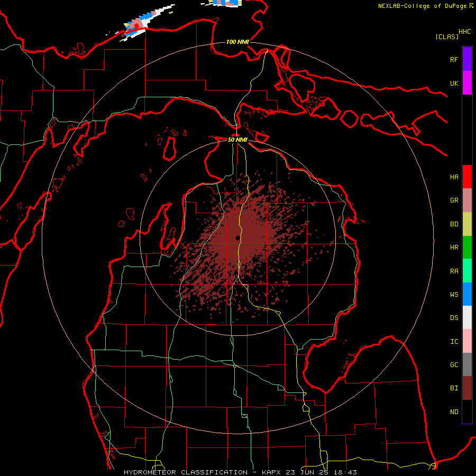The height and width of the screenshot is (476, 476).
Task: Click the UK magenta legend swatch
Action: coord(467,83)
